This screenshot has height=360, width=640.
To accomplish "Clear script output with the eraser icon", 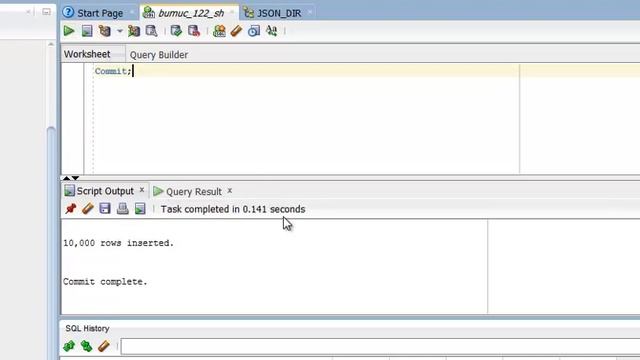I will click(88, 209).
